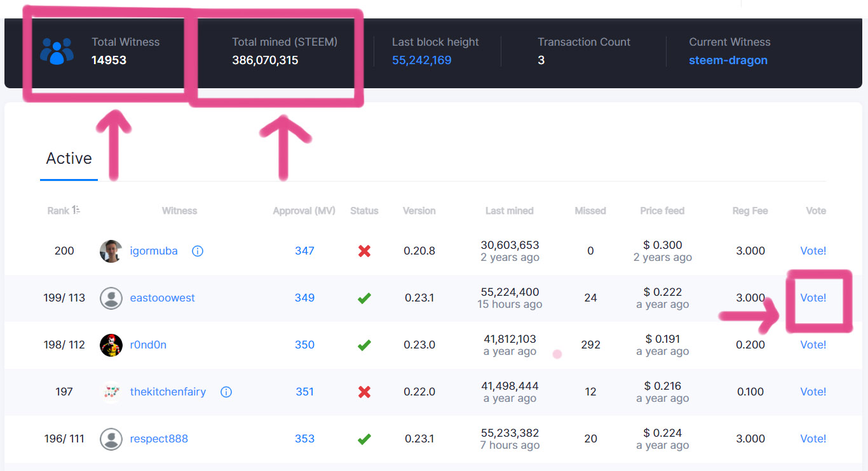Click last mined block 55,233,382

[x=510, y=433]
